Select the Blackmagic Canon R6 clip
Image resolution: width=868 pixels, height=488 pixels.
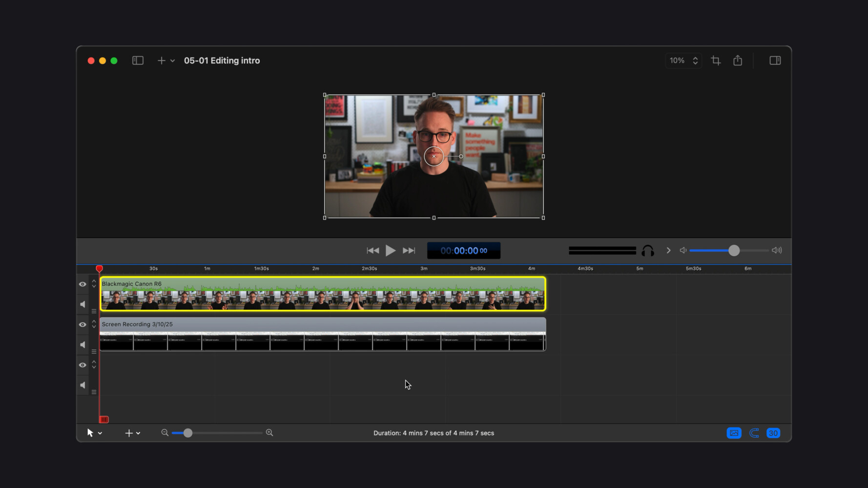(323, 294)
